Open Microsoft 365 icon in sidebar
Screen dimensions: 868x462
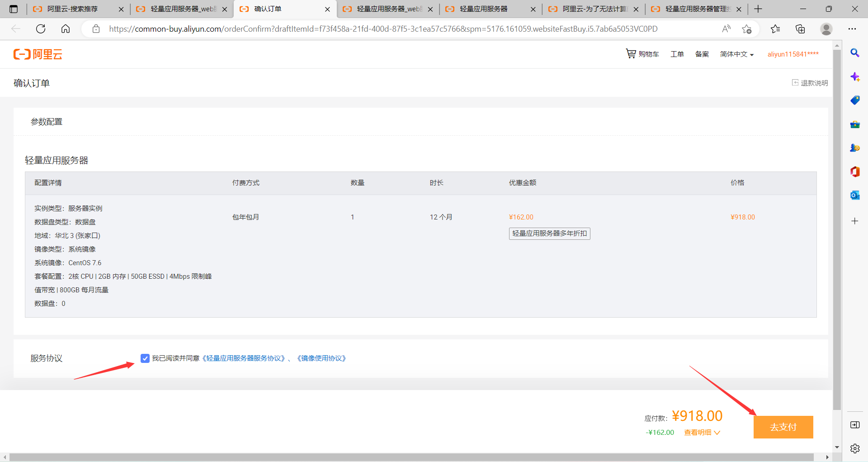click(x=854, y=171)
